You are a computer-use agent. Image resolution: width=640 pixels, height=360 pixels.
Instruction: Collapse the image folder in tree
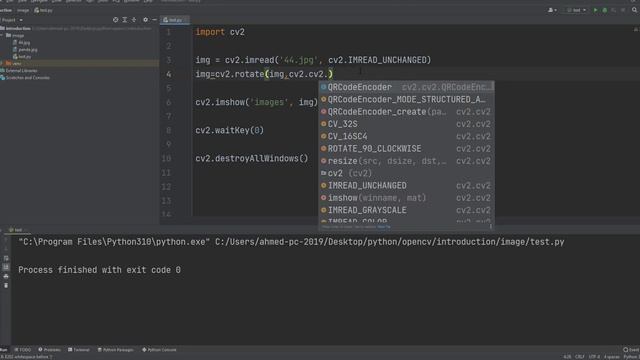point(2,36)
